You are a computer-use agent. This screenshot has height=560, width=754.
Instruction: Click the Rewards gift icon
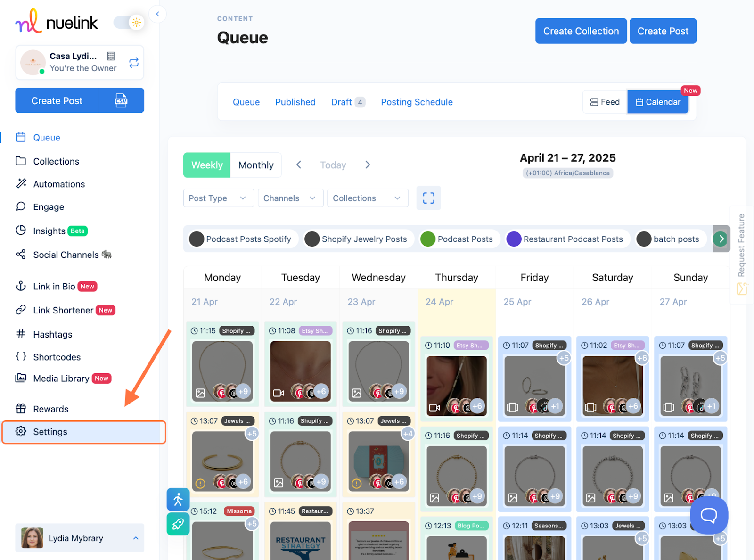(x=21, y=409)
